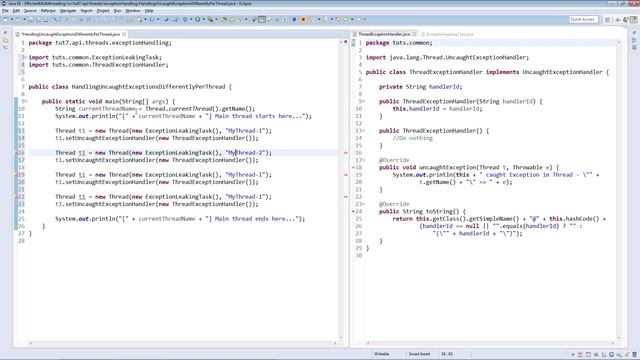Open the Debug configurations dropdown arrow
640x360 pixels.
tap(191, 19)
